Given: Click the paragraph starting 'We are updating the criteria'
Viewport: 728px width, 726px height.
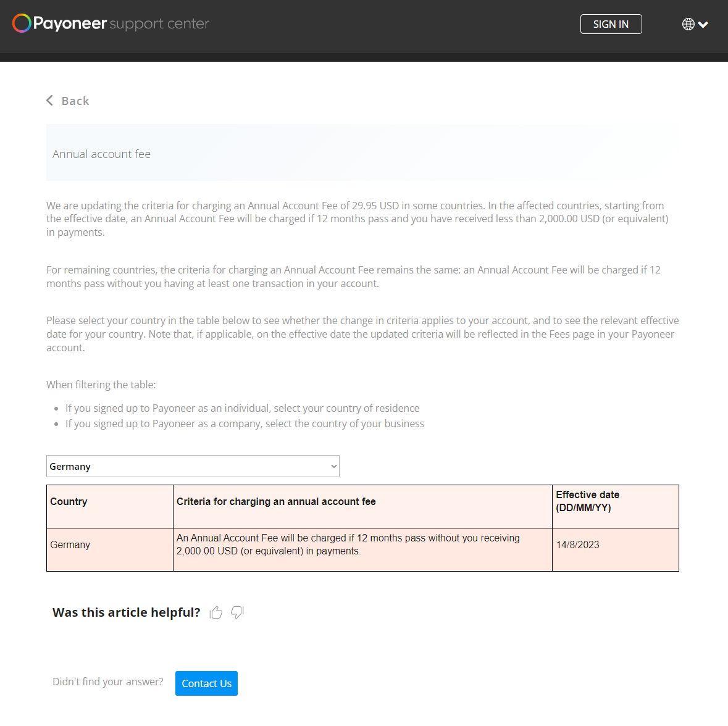Looking at the screenshot, I should click(358, 219).
